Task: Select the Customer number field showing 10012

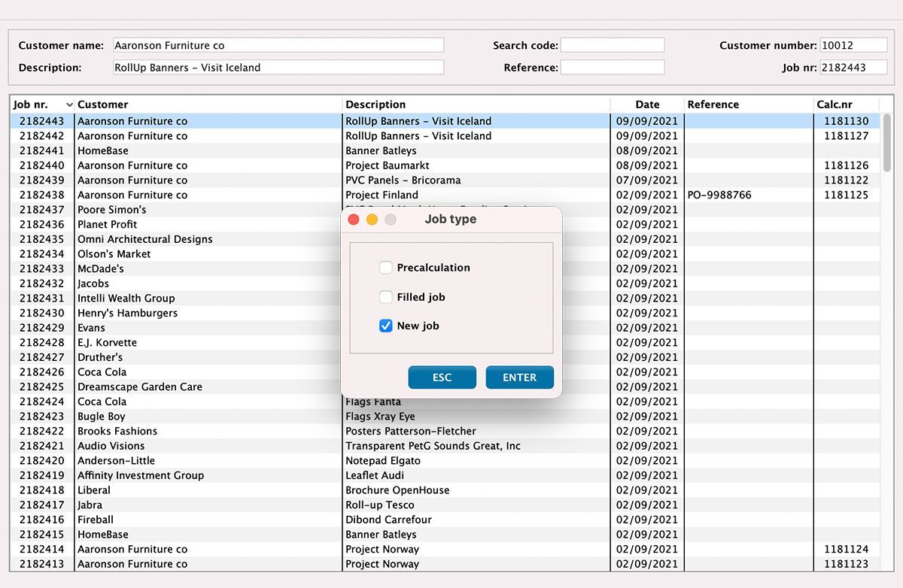Action: coord(853,44)
